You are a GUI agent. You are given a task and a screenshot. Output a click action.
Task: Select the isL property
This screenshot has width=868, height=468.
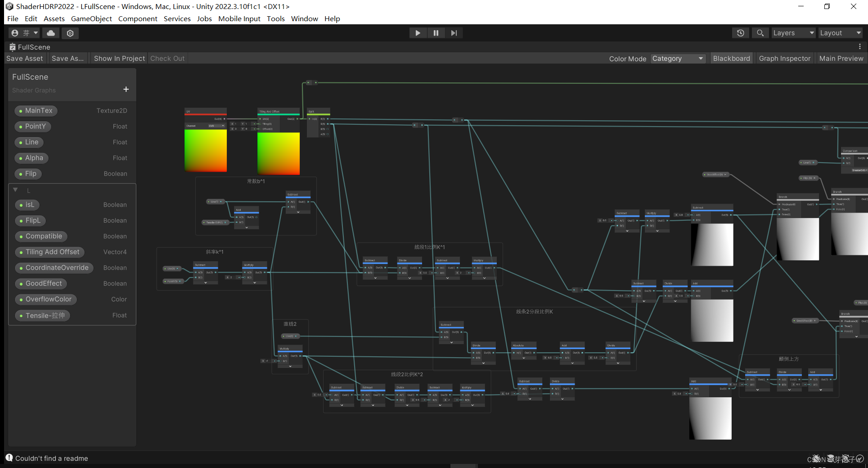tap(27, 204)
